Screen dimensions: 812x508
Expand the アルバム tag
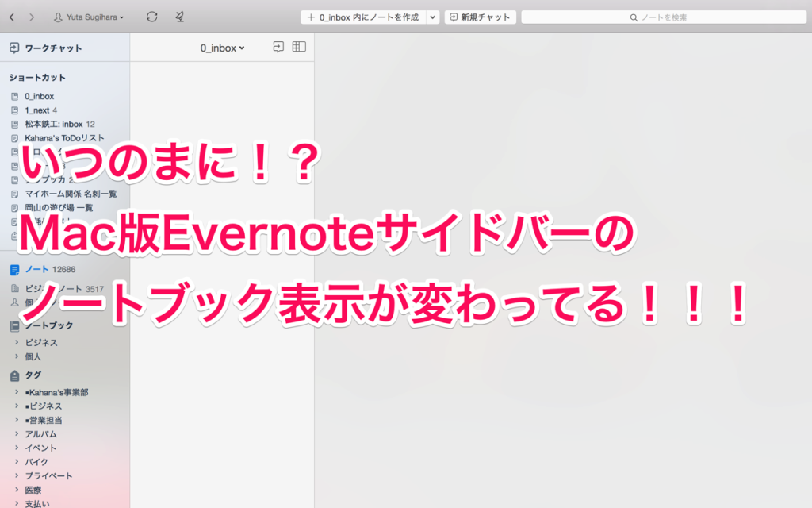[17, 434]
